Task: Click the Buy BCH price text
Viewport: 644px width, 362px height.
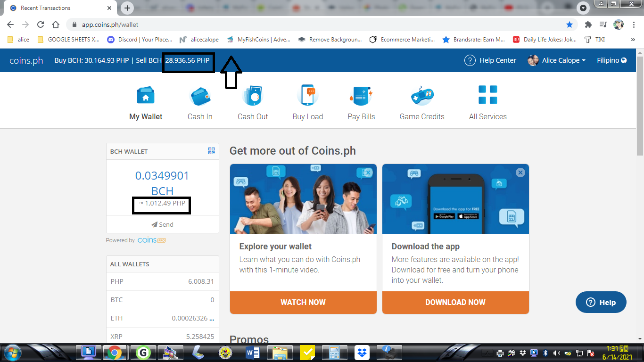Action: (x=92, y=60)
